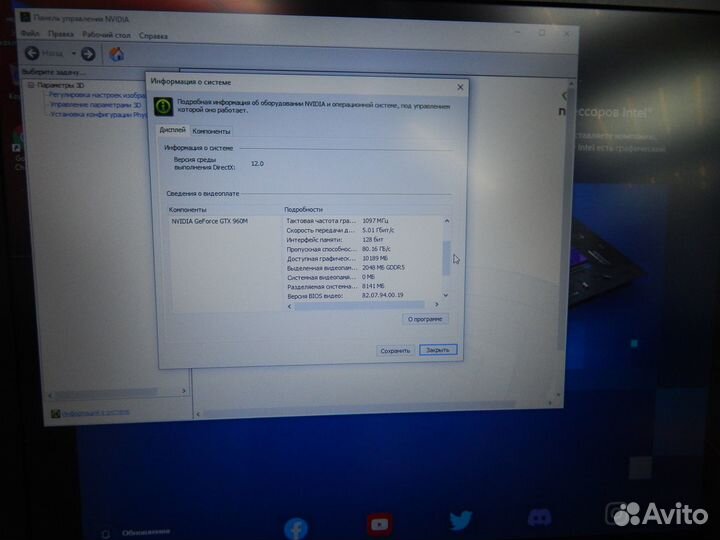Open the YouTube icon on the desktop

379,524
